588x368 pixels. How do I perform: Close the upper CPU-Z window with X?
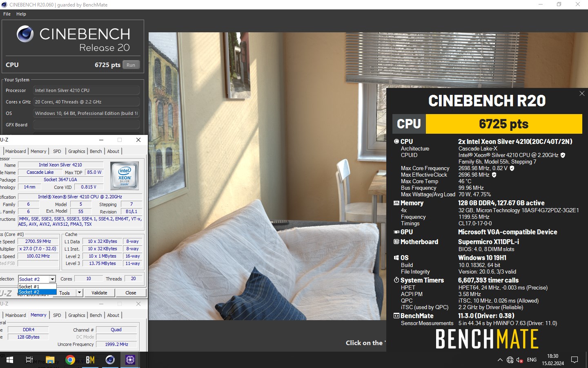(138, 140)
